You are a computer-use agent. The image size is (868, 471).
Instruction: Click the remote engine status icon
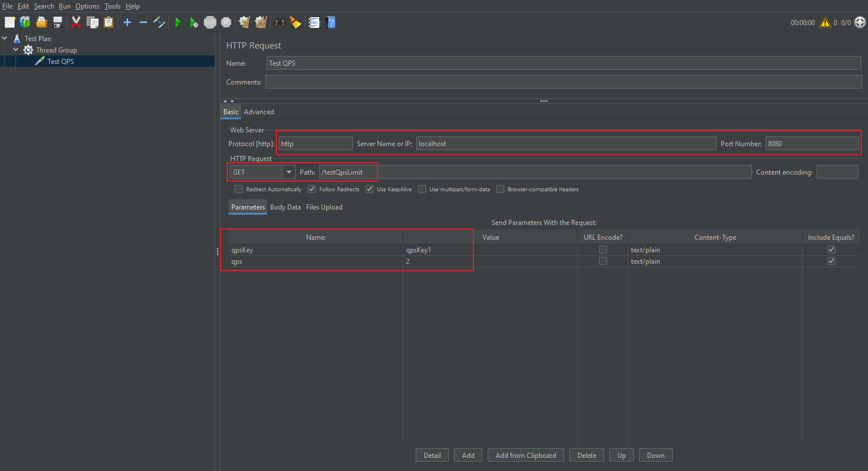click(x=860, y=22)
